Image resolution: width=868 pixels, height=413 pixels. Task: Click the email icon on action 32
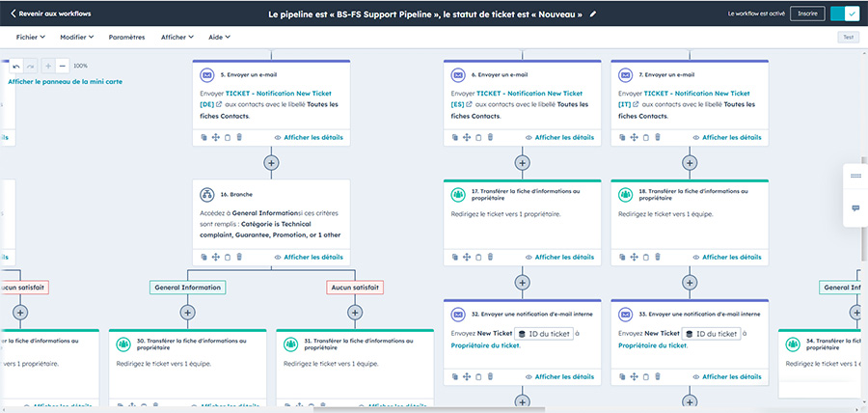click(x=458, y=314)
